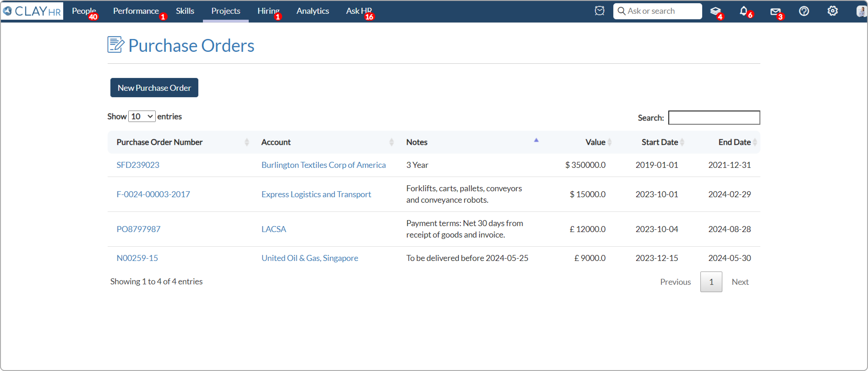
Task: Open the ClayHR home logo
Action: tap(32, 11)
